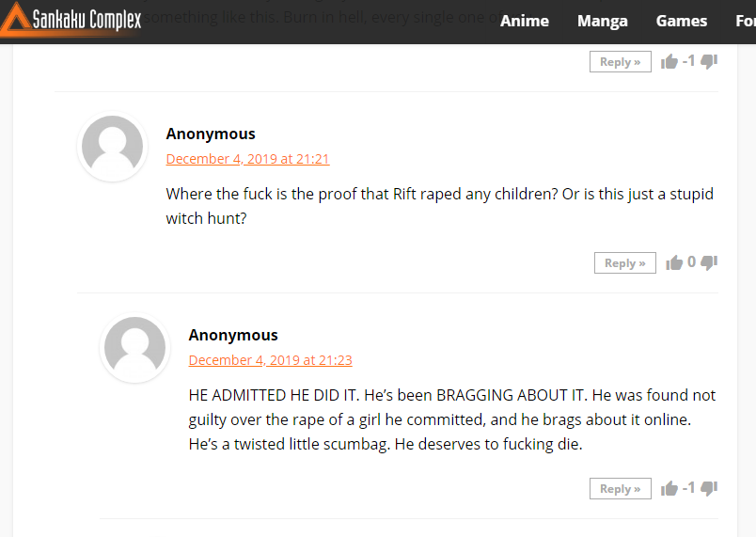Click the first Anonymous author name
Image resolution: width=756 pixels, height=537 pixels.
coord(211,134)
